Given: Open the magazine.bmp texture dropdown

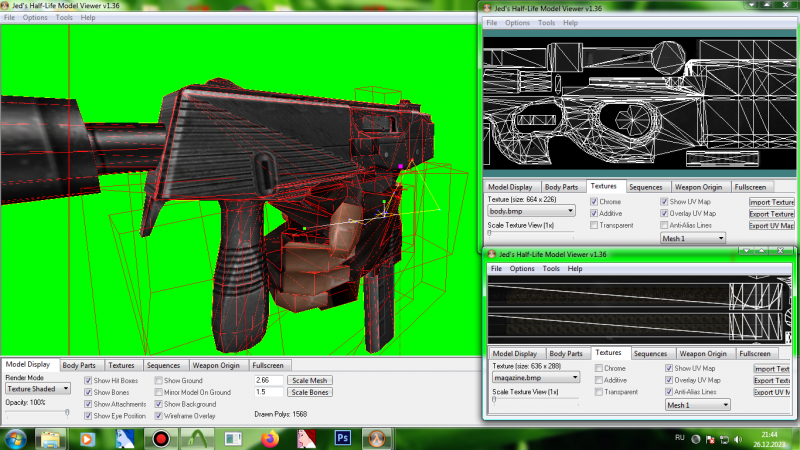Looking at the screenshot, I should click(536, 378).
